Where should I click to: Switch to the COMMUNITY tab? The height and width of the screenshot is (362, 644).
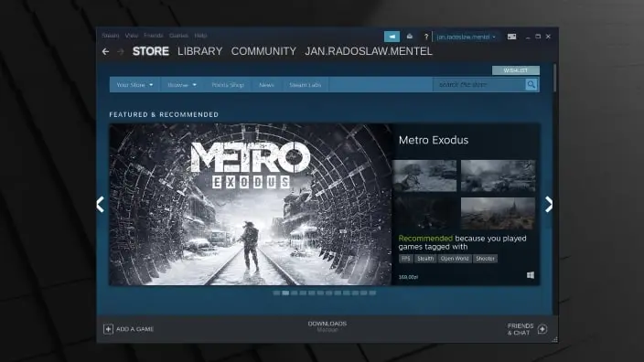click(263, 51)
